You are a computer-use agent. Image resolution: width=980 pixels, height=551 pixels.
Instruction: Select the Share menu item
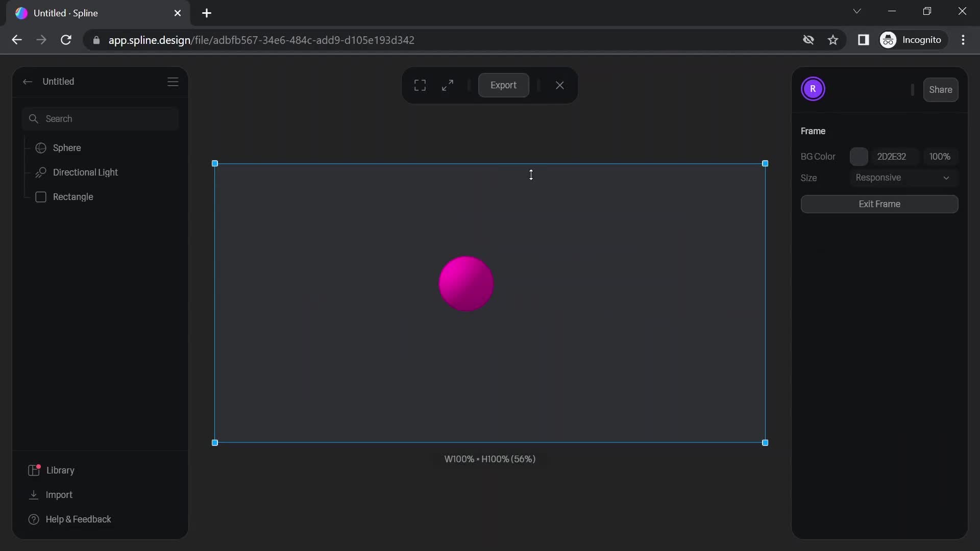pyautogui.click(x=940, y=89)
